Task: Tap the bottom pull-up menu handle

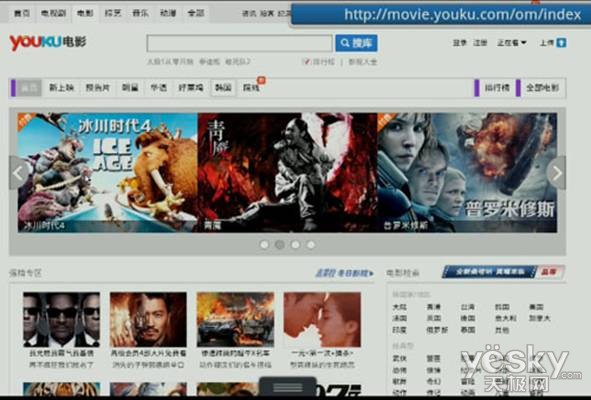Action: [288, 387]
